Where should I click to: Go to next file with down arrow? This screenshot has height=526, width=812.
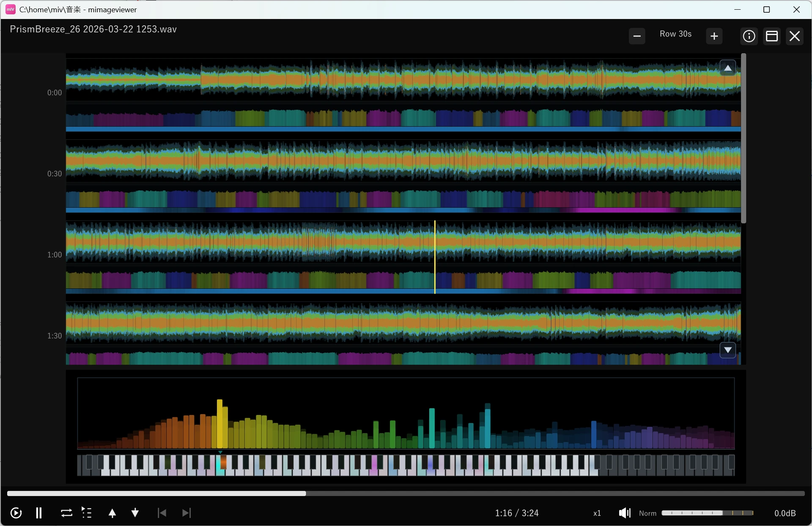tap(135, 513)
